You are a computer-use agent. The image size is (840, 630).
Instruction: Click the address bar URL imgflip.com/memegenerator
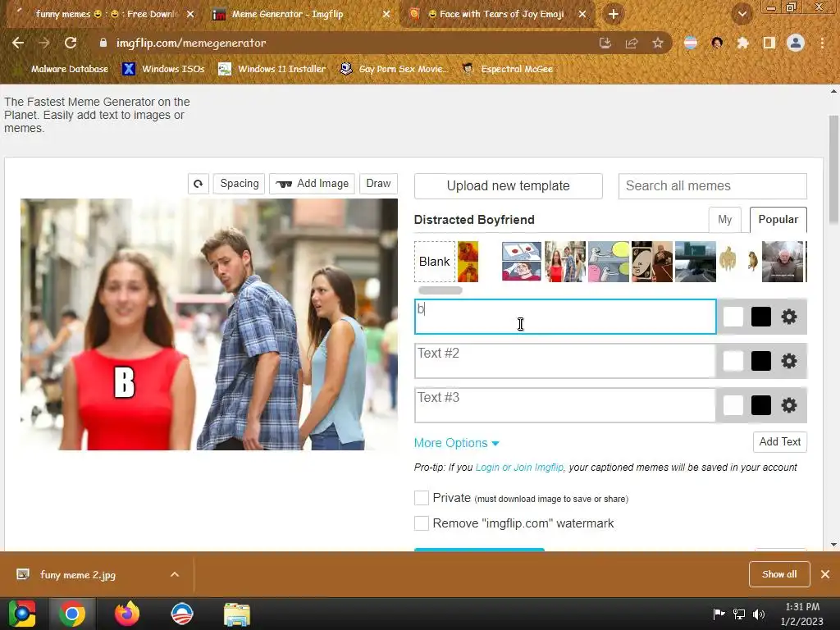(191, 43)
